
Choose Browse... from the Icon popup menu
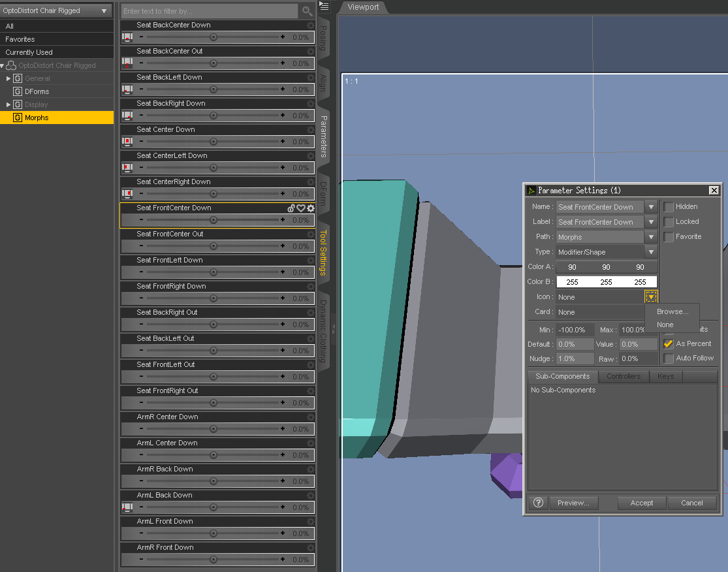pos(673,311)
